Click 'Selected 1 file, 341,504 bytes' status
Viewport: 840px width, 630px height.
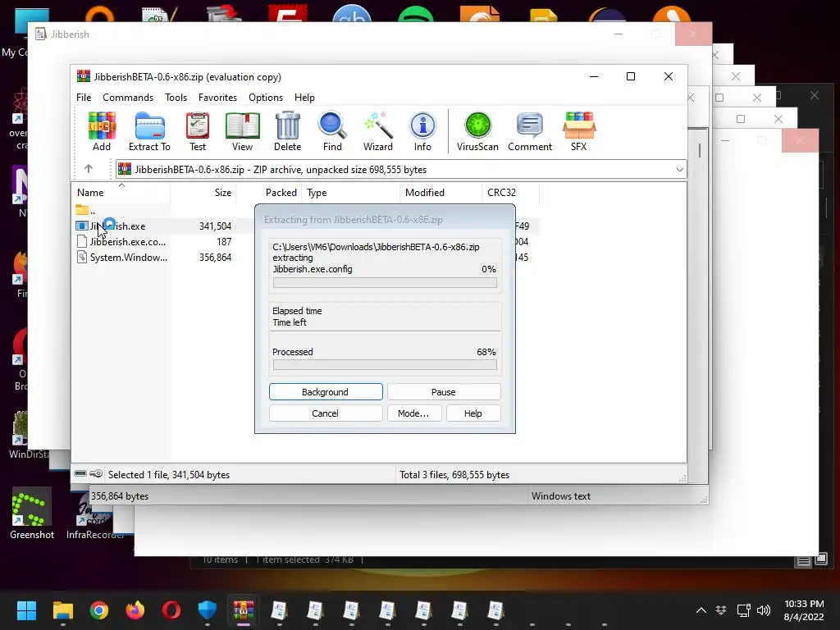tap(169, 475)
